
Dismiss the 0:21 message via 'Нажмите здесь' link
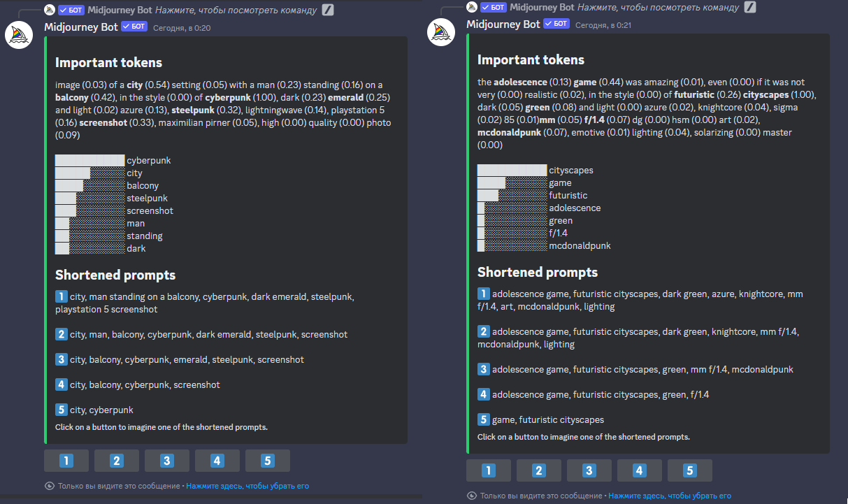pyautogui.click(x=670, y=496)
